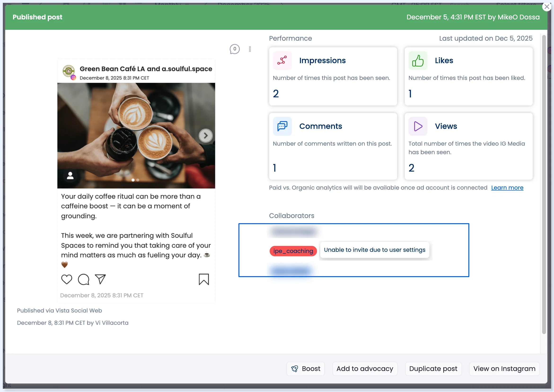554x392 pixels.
Task: Click the paper plane share icon
Action: pyautogui.click(x=101, y=279)
